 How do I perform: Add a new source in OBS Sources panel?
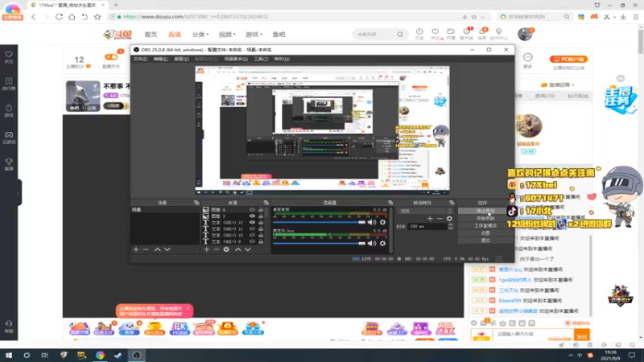click(207, 249)
